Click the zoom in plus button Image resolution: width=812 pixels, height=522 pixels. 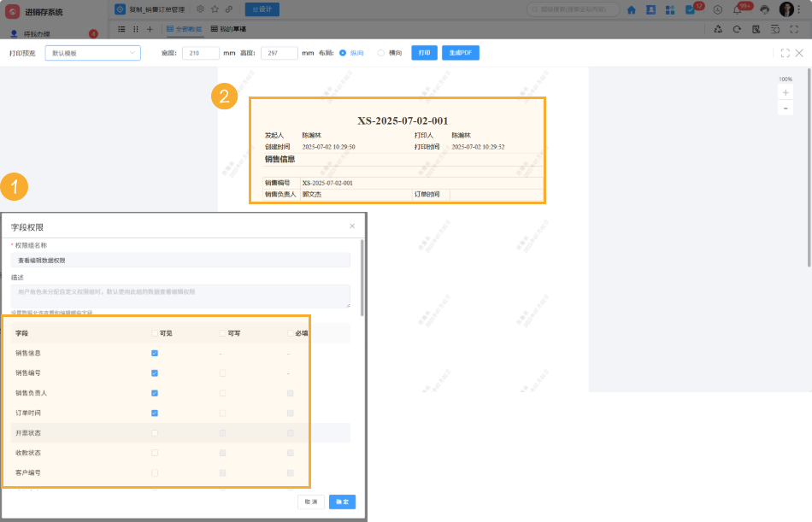pyautogui.click(x=786, y=92)
